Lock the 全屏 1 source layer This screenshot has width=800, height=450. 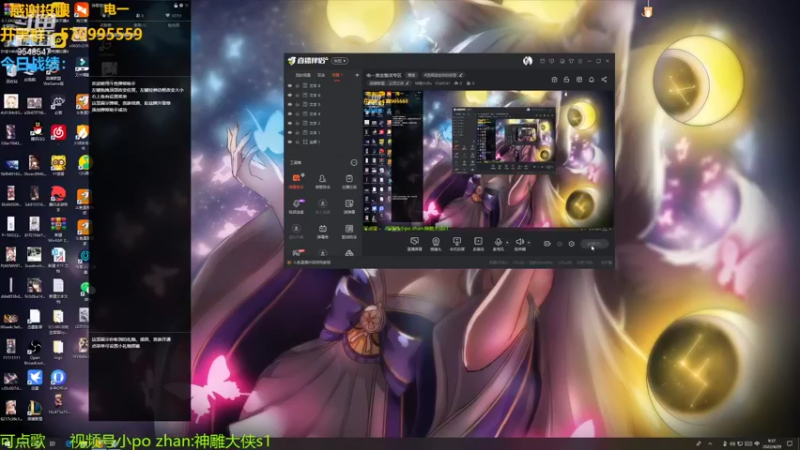tap(297, 142)
